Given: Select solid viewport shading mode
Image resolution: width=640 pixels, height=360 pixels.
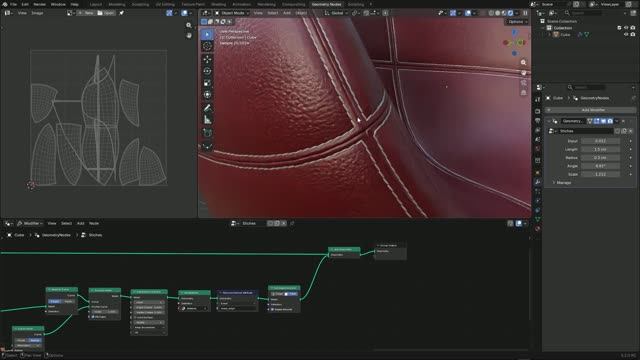Looking at the screenshot, I should (x=498, y=13).
